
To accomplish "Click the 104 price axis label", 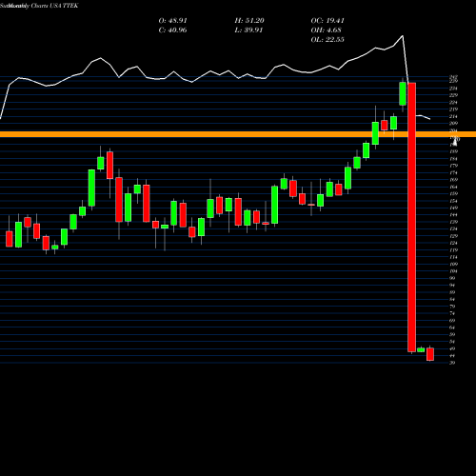I will tap(453, 271).
